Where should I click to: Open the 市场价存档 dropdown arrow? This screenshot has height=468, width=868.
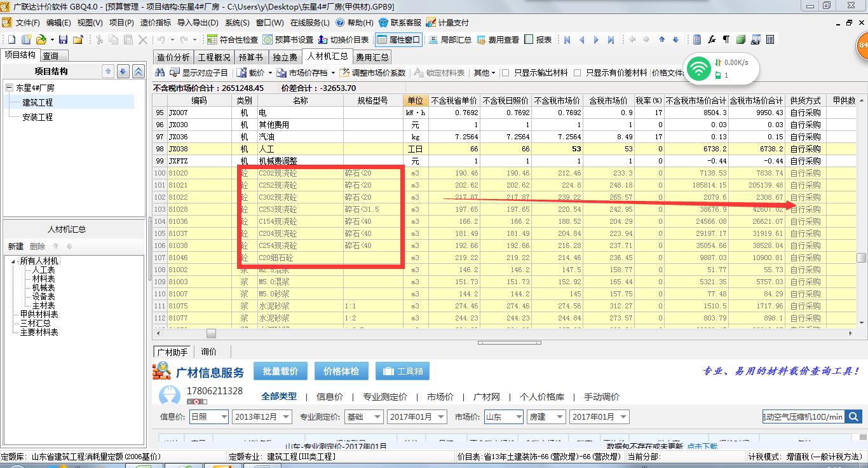click(332, 73)
